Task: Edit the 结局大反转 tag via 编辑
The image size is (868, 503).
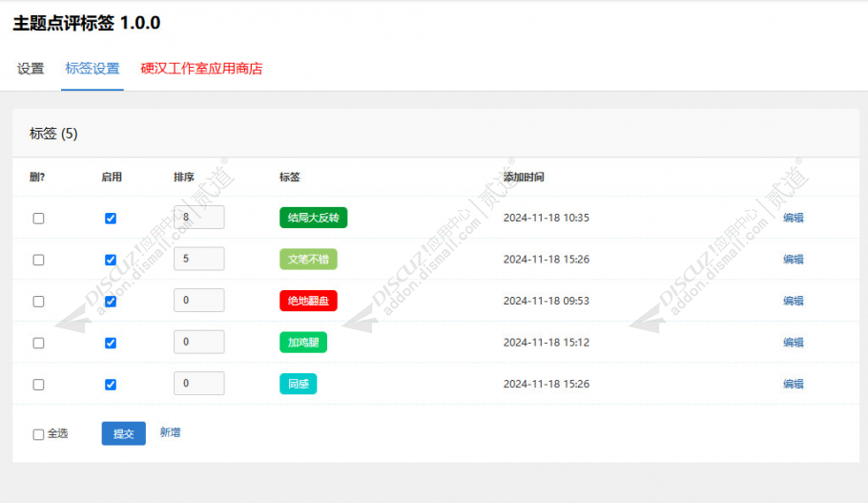Action: coord(794,218)
